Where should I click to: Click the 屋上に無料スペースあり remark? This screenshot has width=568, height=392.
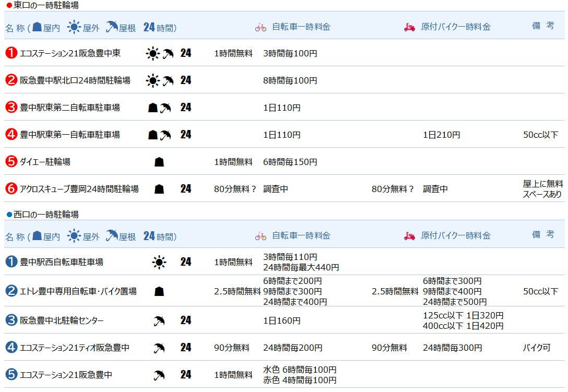542,189
